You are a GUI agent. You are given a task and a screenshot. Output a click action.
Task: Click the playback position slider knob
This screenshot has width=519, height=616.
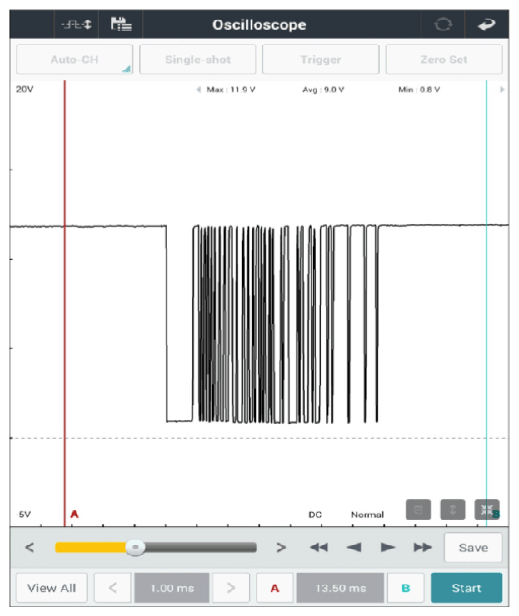[x=135, y=547]
